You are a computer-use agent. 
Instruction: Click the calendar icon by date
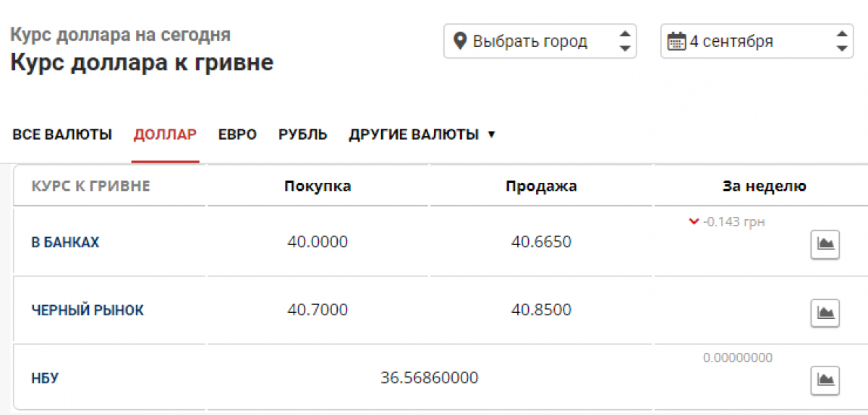[676, 41]
